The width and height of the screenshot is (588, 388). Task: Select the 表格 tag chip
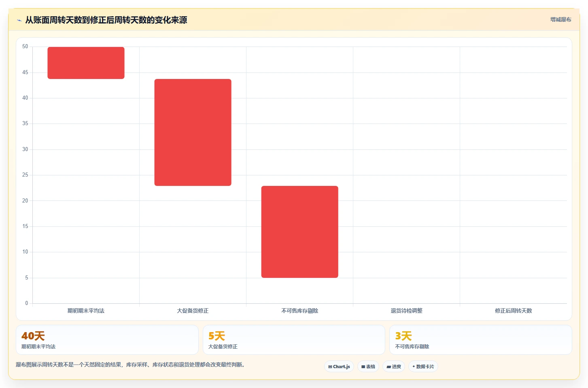click(368, 367)
